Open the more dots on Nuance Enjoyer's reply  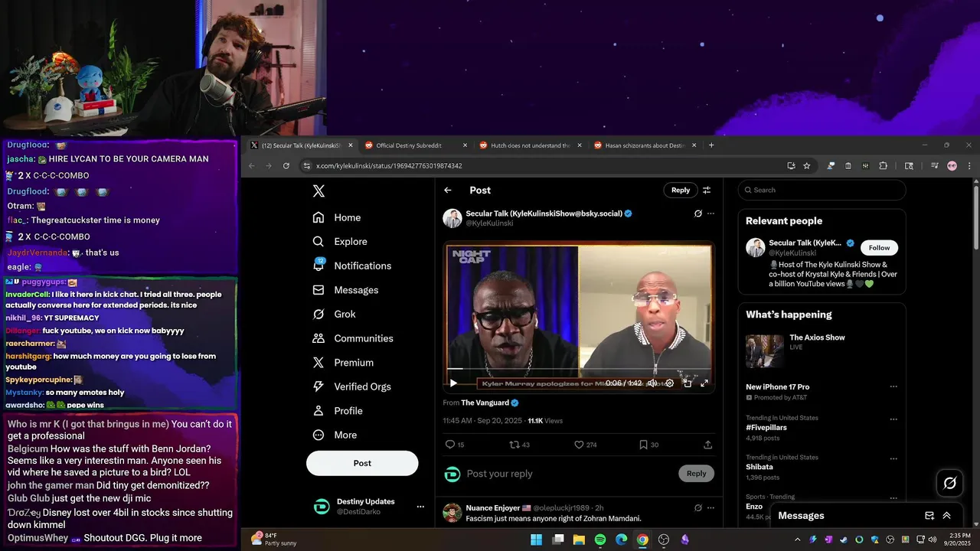(x=710, y=507)
